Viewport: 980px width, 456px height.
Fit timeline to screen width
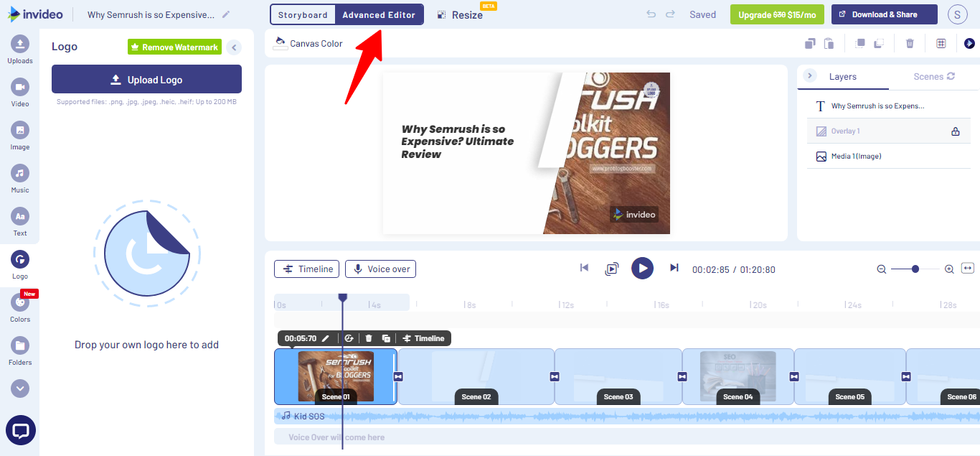point(968,269)
